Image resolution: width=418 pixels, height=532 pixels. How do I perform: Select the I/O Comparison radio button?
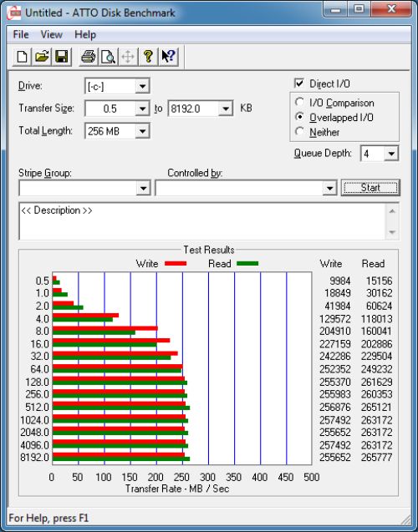299,102
